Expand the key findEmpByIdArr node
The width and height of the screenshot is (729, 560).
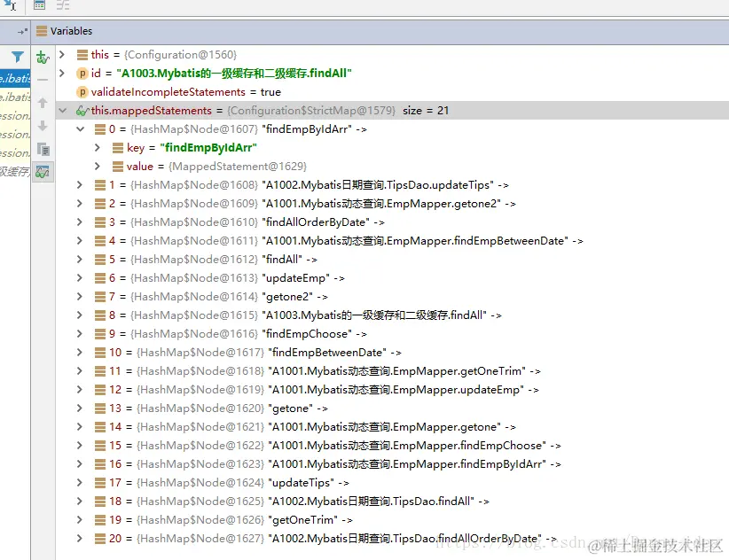tap(98, 148)
